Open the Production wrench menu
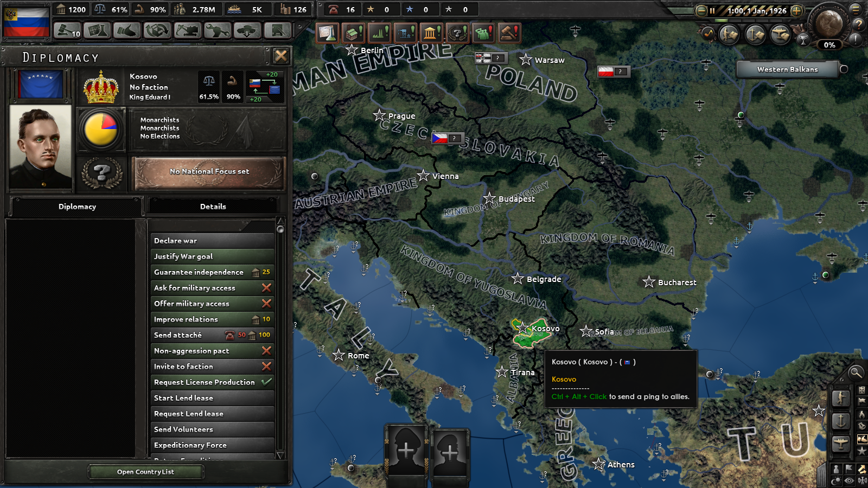This screenshot has height=488, width=868. (x=217, y=30)
